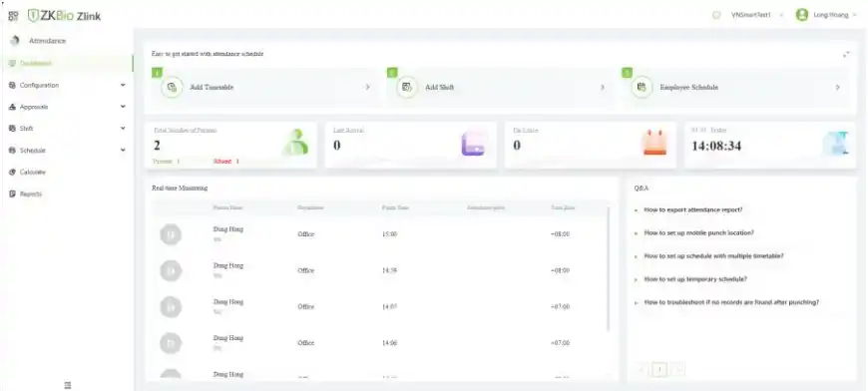
Task: Open How to set up mobile punch location
Action: 698,232
